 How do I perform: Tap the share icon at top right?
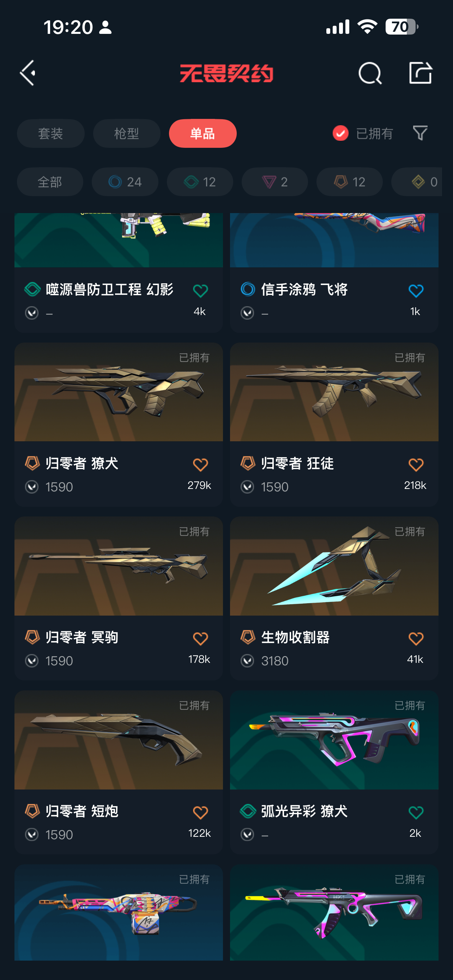(x=420, y=72)
